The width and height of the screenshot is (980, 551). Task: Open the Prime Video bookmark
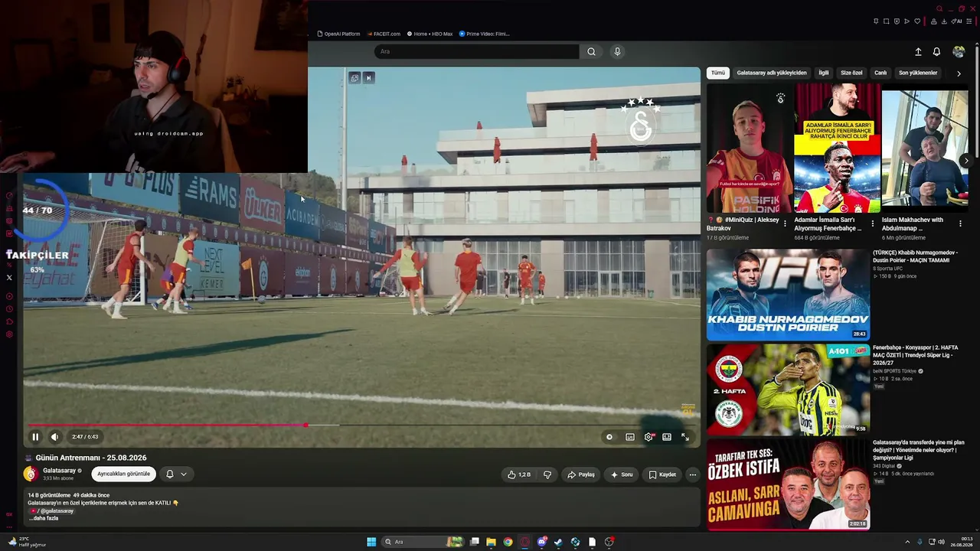pyautogui.click(x=485, y=34)
